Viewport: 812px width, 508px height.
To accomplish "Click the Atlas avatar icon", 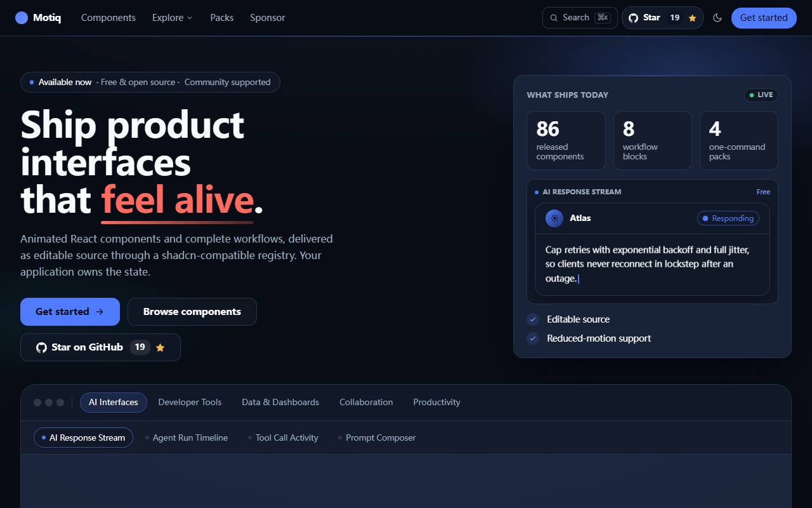I will coord(554,218).
